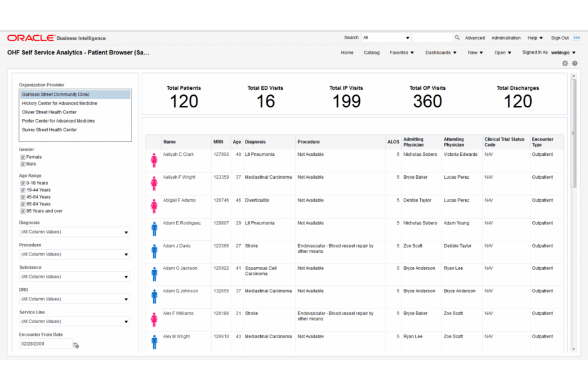
Task: Click the blue dots icon beside Sign Out
Action: [576, 38]
